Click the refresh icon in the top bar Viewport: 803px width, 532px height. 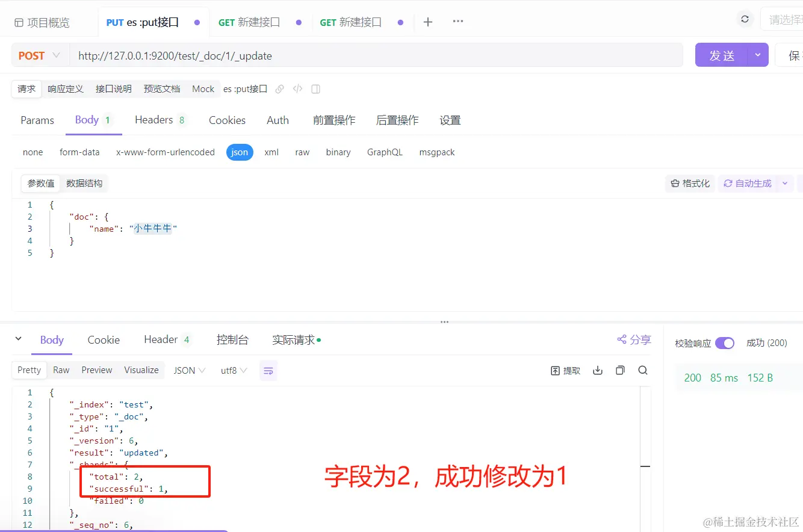(745, 19)
